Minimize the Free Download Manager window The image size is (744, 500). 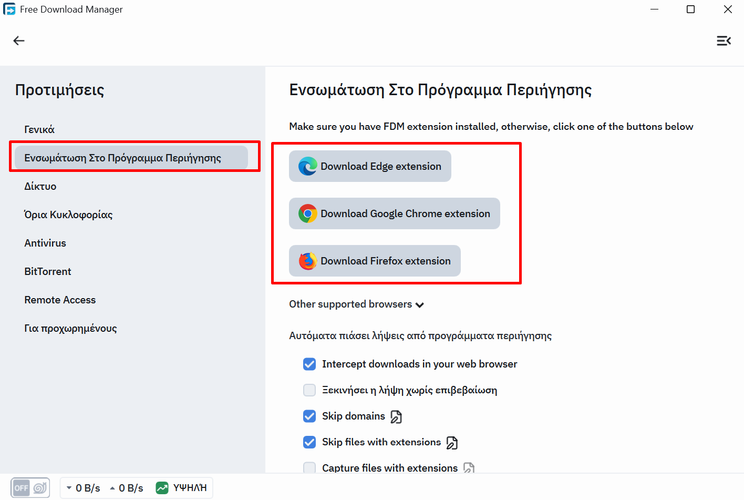[654, 9]
